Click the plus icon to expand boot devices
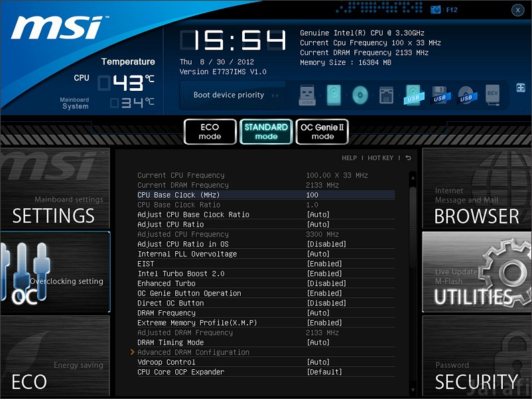The image size is (532, 399). (521, 87)
